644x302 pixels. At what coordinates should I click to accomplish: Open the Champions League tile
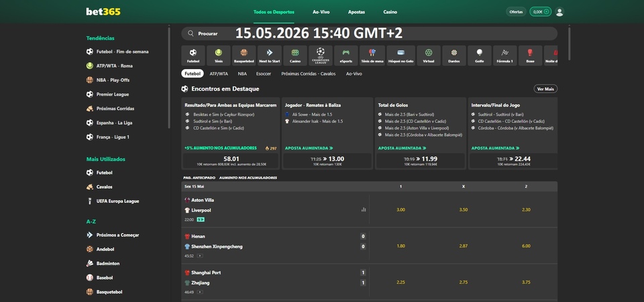coord(321,56)
